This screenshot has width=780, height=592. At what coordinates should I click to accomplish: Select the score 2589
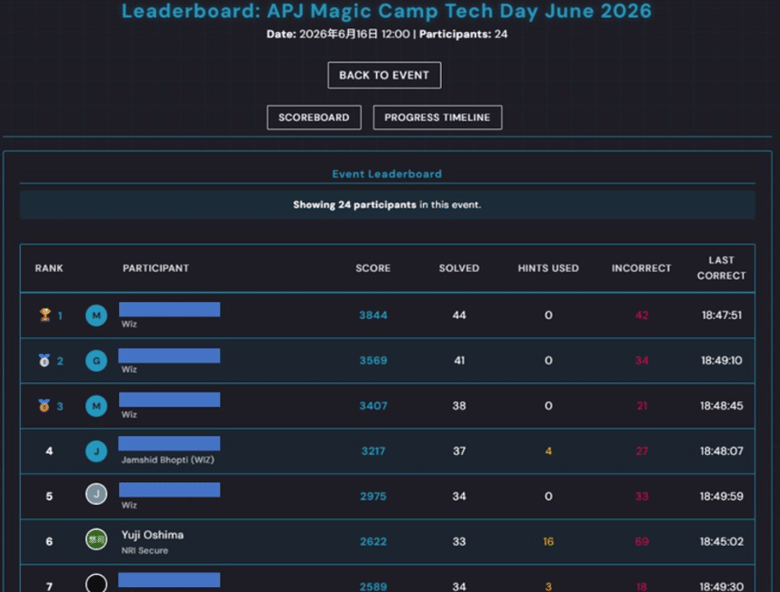click(373, 587)
